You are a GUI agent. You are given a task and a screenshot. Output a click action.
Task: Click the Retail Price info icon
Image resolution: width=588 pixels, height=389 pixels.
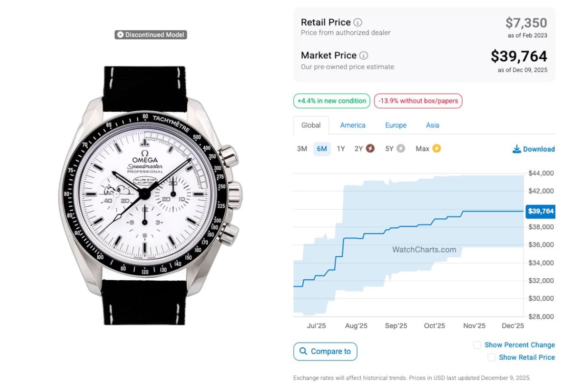click(x=358, y=23)
